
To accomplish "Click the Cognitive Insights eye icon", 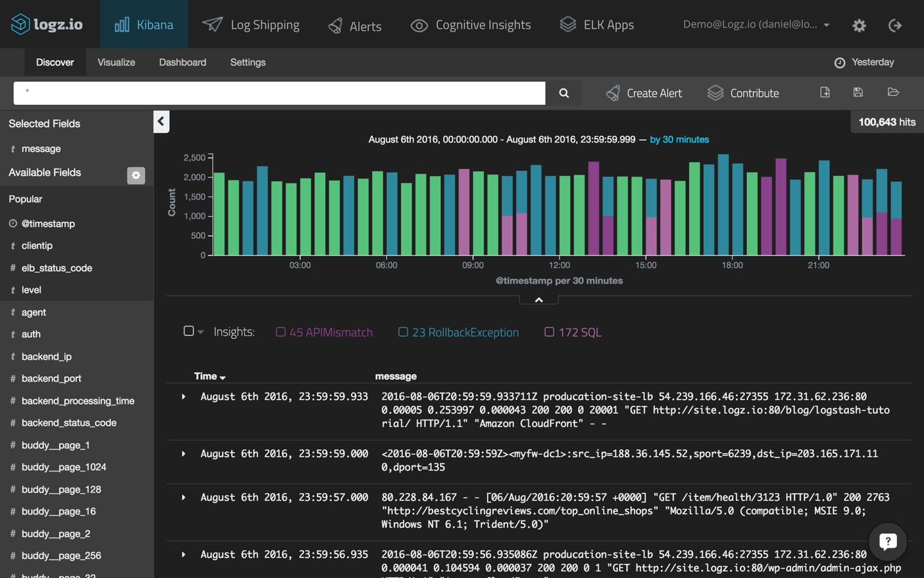I will (x=419, y=26).
